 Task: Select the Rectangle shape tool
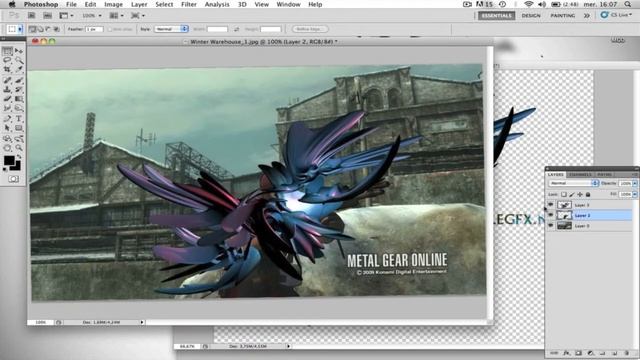click(19, 128)
